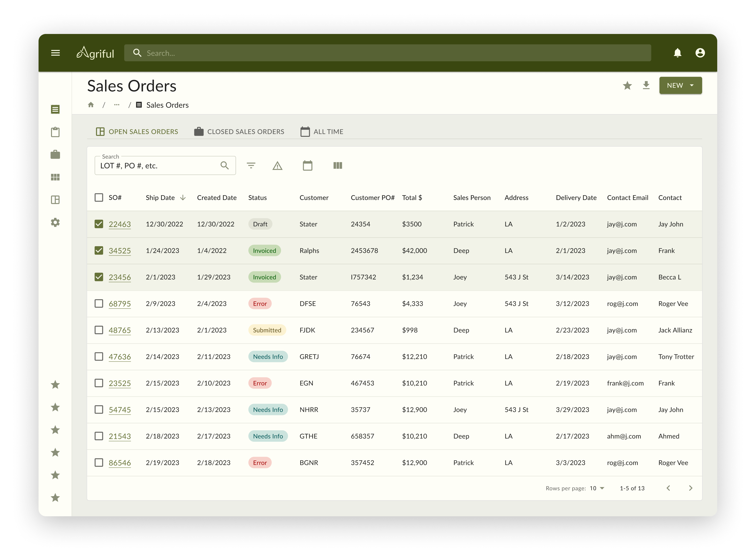This screenshot has height=550, width=756.
Task: Click the warning triangle icon near search
Action: click(278, 165)
